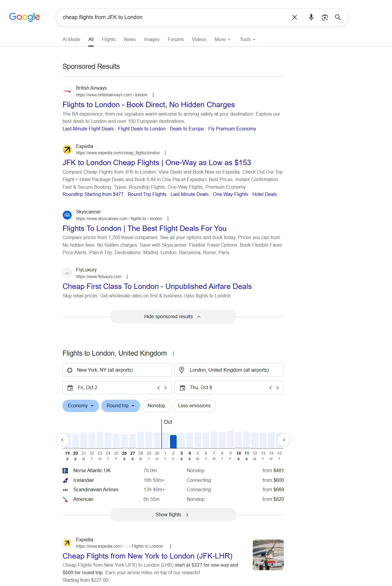Open options menu for FlyLuxury ad
Image resolution: width=392 pixels, height=586 pixels.
point(127,277)
